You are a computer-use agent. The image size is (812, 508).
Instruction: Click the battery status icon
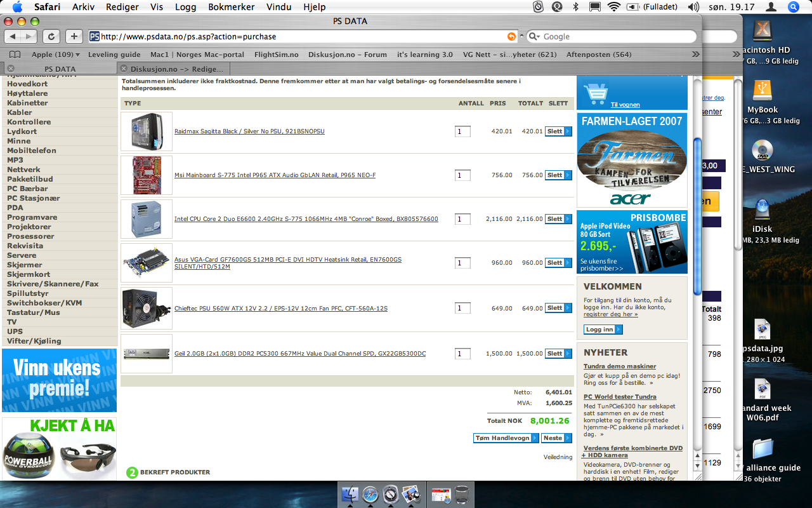click(x=633, y=7)
